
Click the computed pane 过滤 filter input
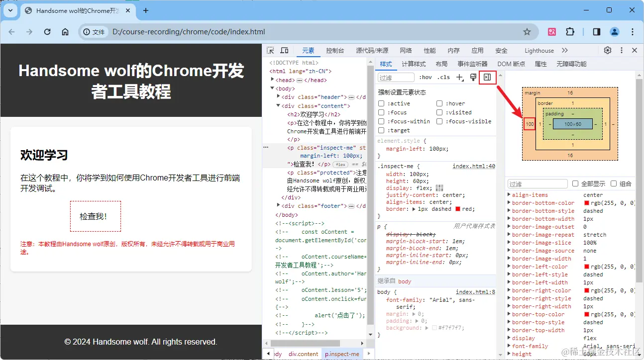(x=538, y=184)
